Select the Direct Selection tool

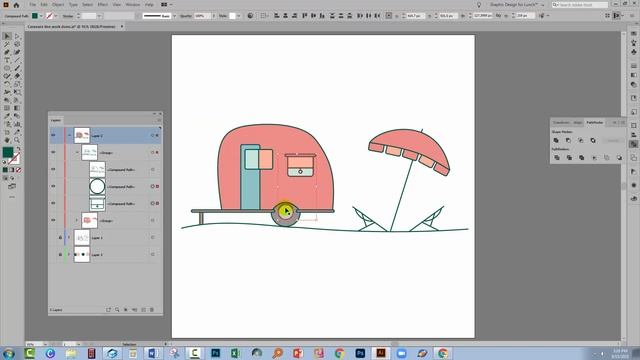[x=17, y=36]
